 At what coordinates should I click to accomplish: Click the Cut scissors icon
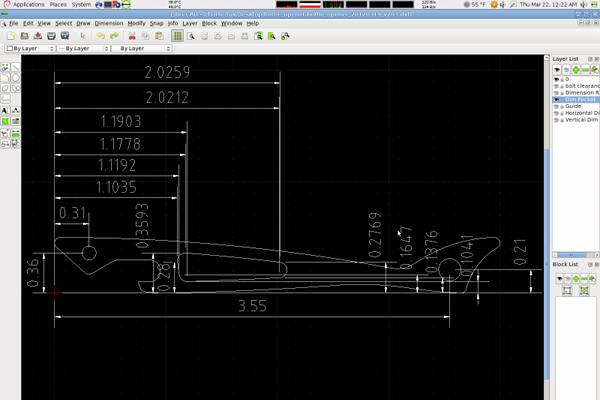[x=132, y=36]
